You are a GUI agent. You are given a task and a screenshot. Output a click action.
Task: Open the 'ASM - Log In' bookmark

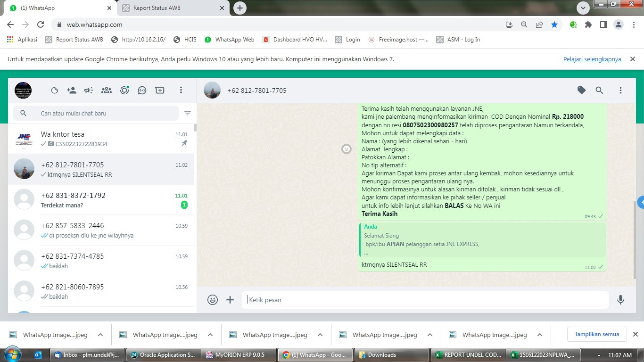click(x=458, y=40)
